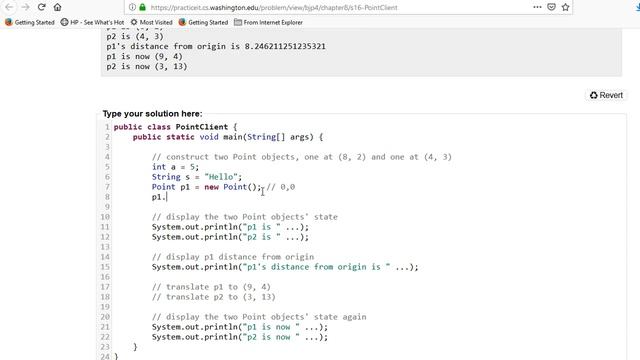Click the println "p1 is " line
The image size is (640, 360).
[230, 227]
